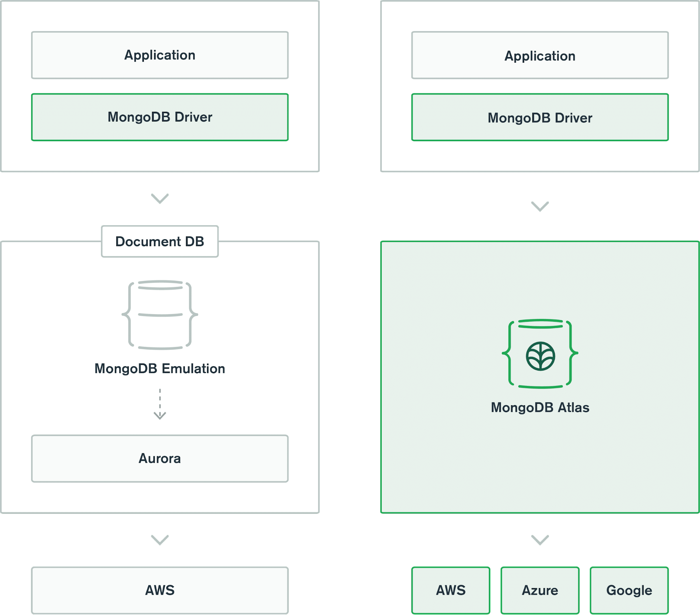This screenshot has width=700, height=615.
Task: Click the Aurora box
Action: coord(160,458)
